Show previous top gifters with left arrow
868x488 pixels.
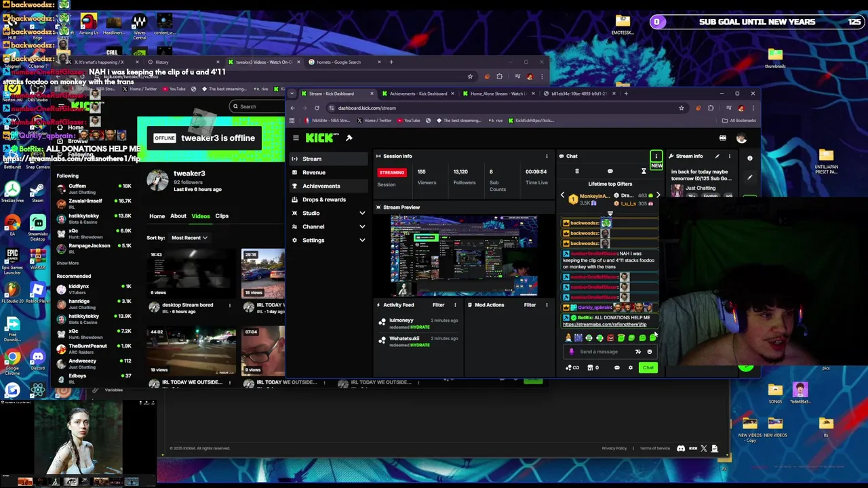click(562, 195)
